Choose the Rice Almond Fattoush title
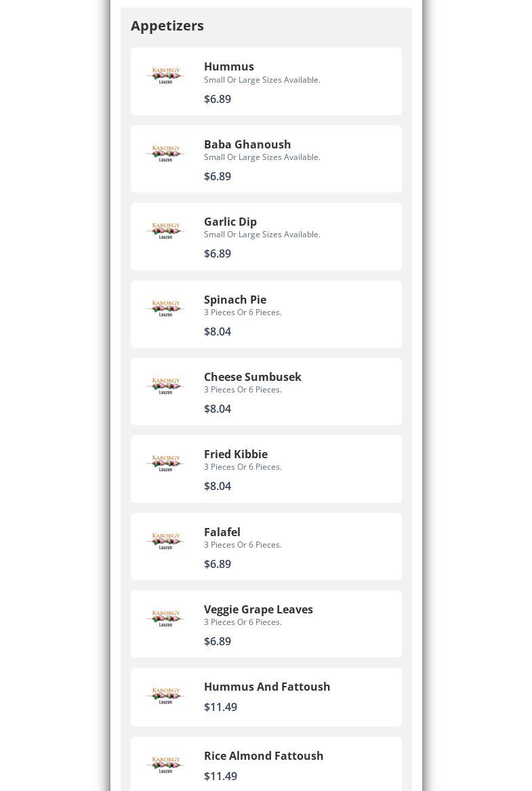This screenshot has width=532, height=791. tap(263, 756)
